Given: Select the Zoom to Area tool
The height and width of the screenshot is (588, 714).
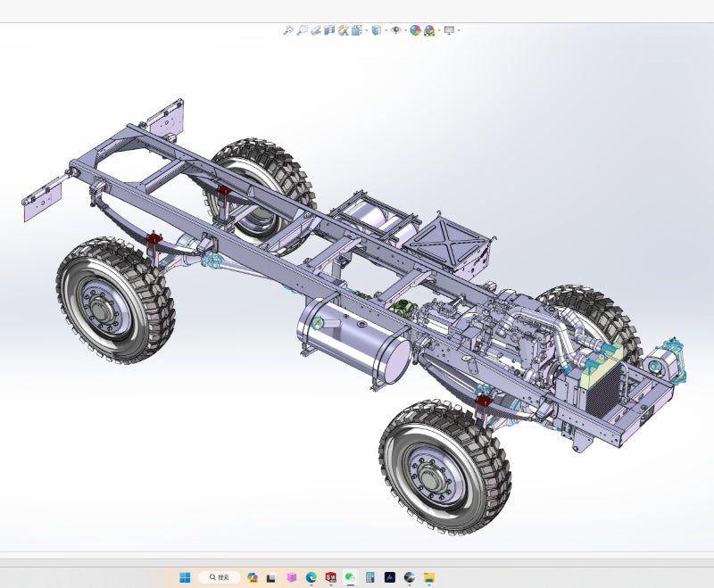Looking at the screenshot, I should [x=303, y=30].
